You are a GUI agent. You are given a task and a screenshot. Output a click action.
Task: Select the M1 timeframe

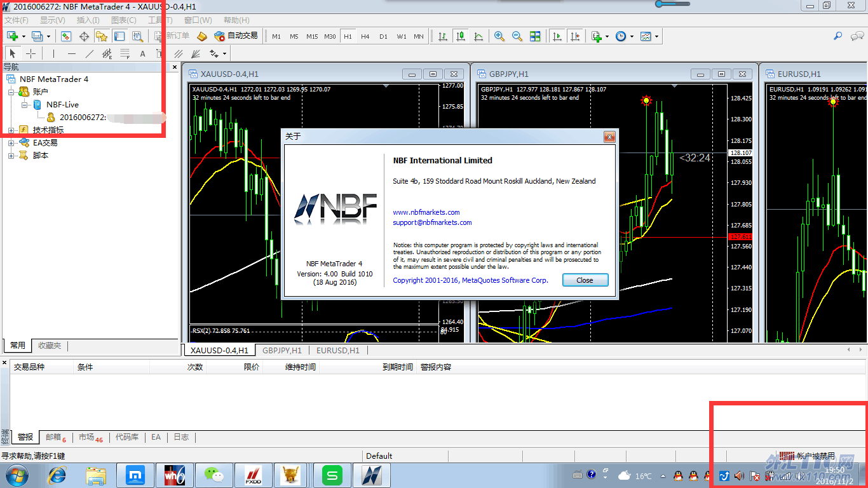(276, 36)
